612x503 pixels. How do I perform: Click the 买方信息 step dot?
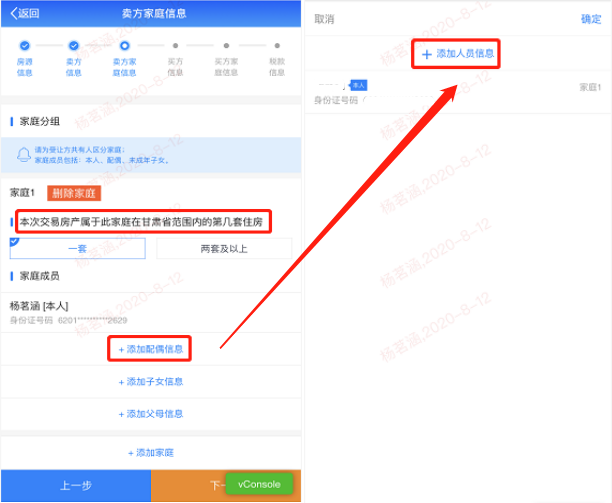[175, 46]
